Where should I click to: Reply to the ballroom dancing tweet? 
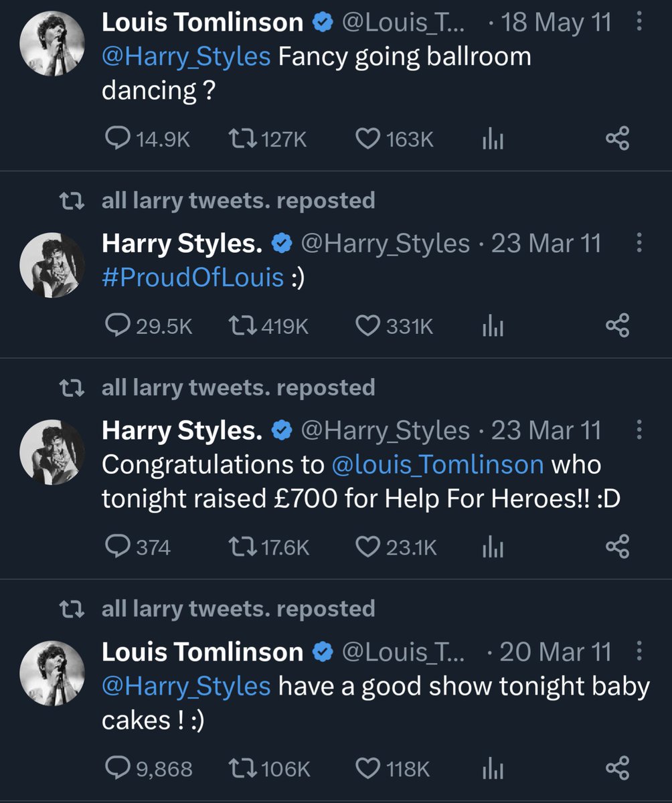tap(118, 139)
